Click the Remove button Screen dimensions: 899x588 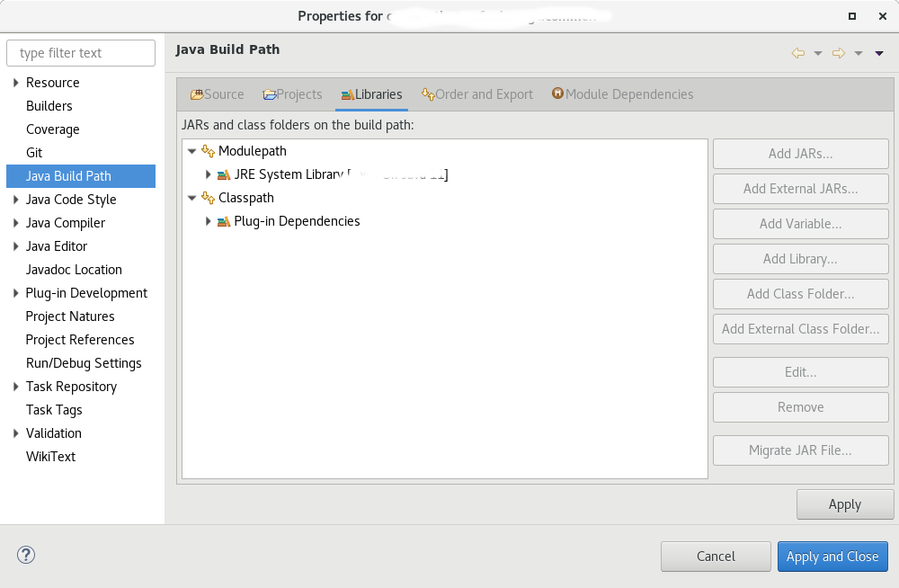click(x=800, y=407)
